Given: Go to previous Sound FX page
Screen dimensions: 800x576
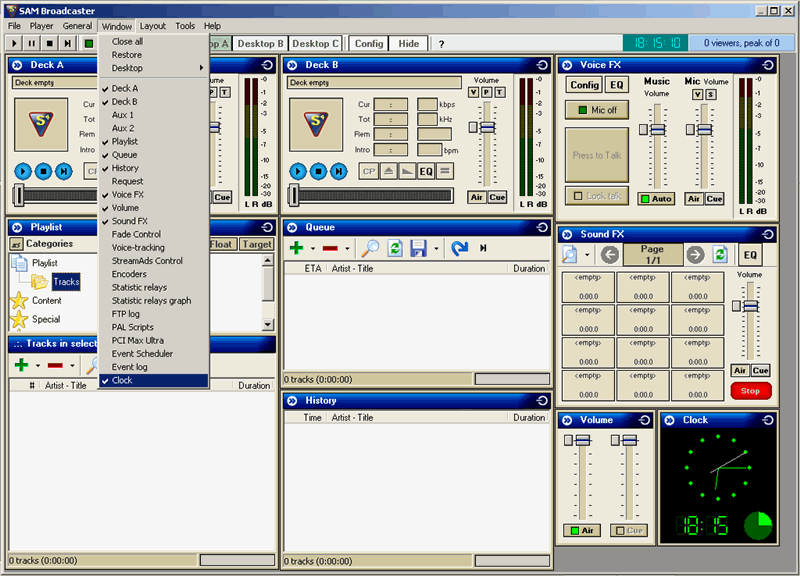Looking at the screenshot, I should pos(610,255).
